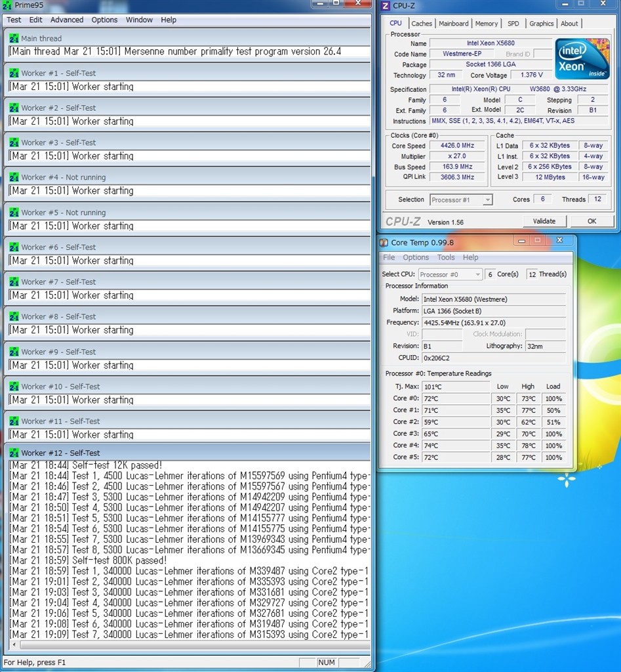Image resolution: width=621 pixels, height=672 pixels.
Task: Click the Worker #12 Self-Test title bar
Action: [x=187, y=453]
